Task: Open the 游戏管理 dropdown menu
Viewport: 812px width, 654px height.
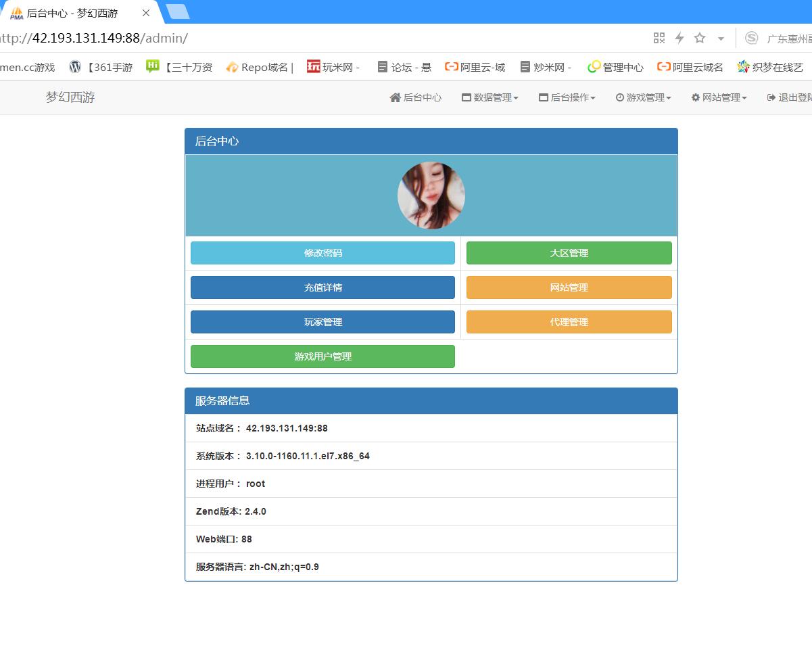Action: click(643, 97)
